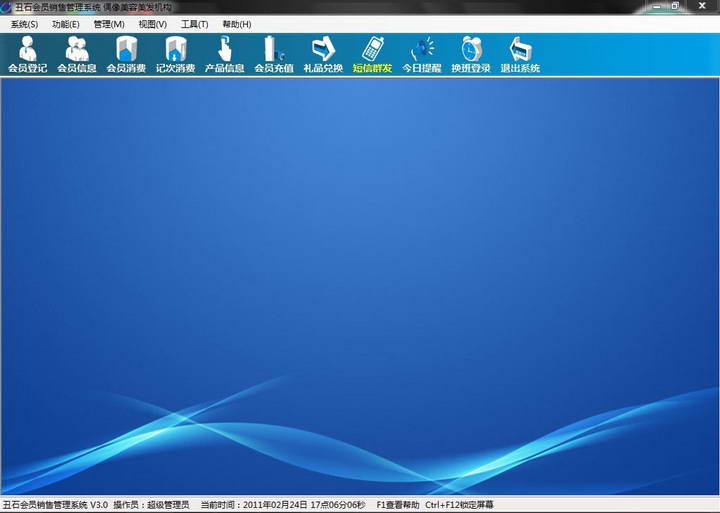This screenshot has width=720, height=513.
Task: Launch the 短信群发 bulk SMS phone icon
Action: 372,54
